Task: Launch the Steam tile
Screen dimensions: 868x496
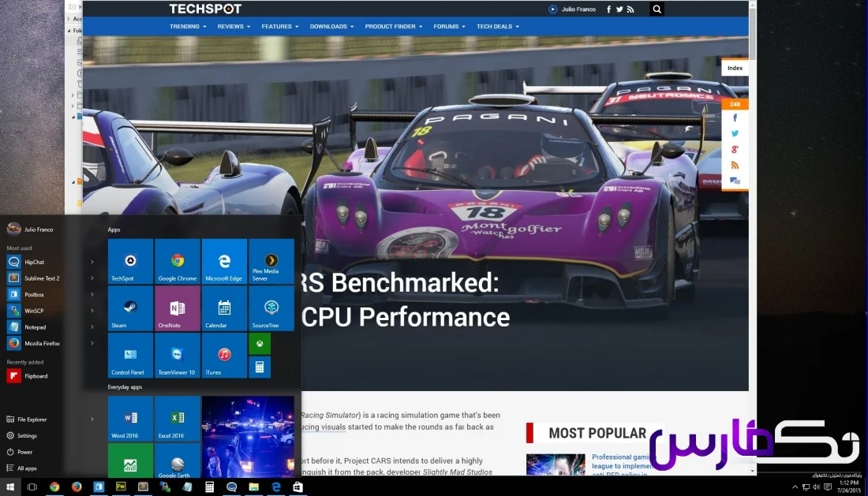Action: coord(130,308)
